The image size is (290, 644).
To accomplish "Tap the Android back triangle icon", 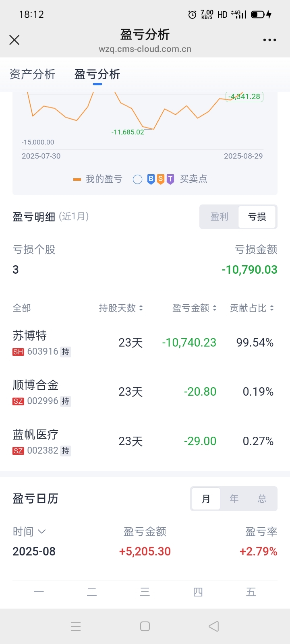I will tap(214, 626).
